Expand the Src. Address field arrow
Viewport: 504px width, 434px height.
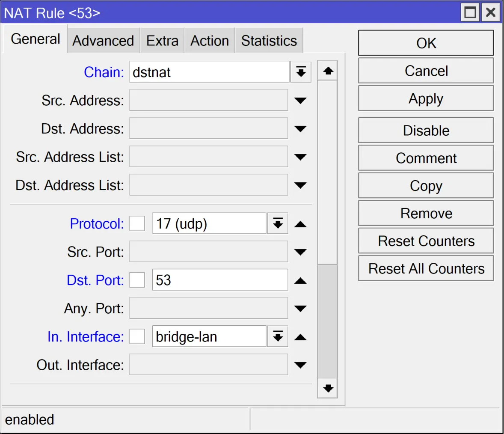click(300, 101)
